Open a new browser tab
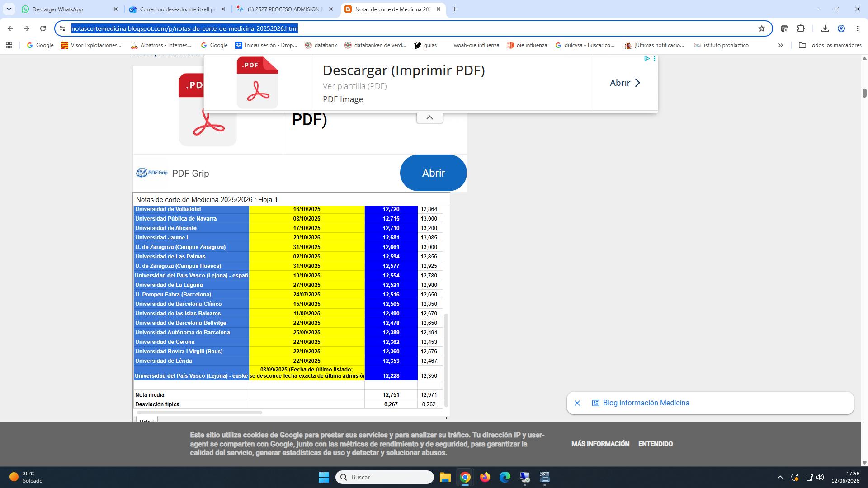This screenshot has height=488, width=868. pyautogui.click(x=455, y=9)
